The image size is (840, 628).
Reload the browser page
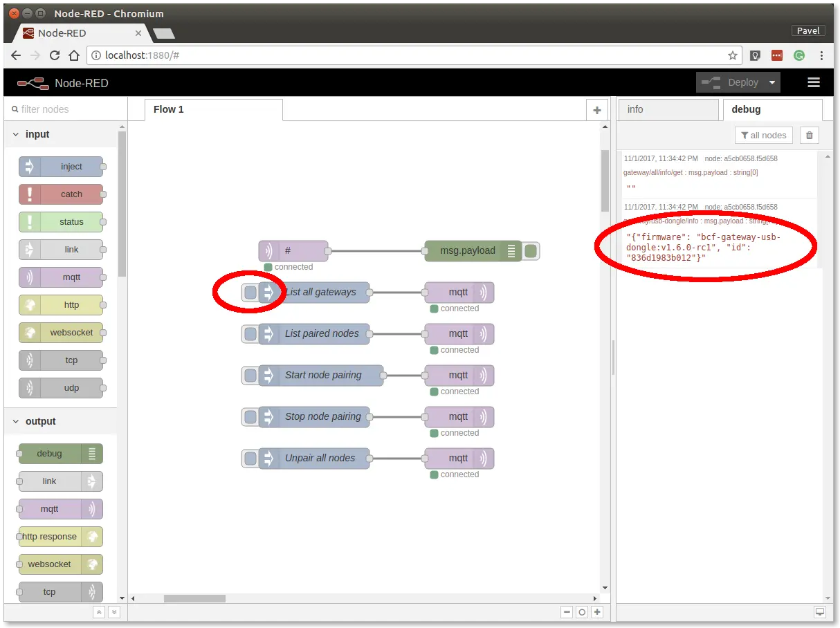pos(55,55)
